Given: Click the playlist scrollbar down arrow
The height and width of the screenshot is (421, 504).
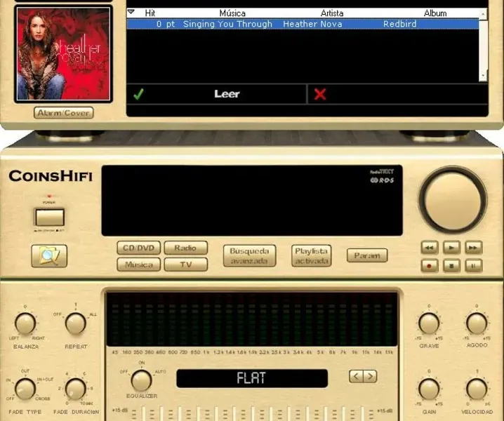Looking at the screenshot, I should coord(483,76).
